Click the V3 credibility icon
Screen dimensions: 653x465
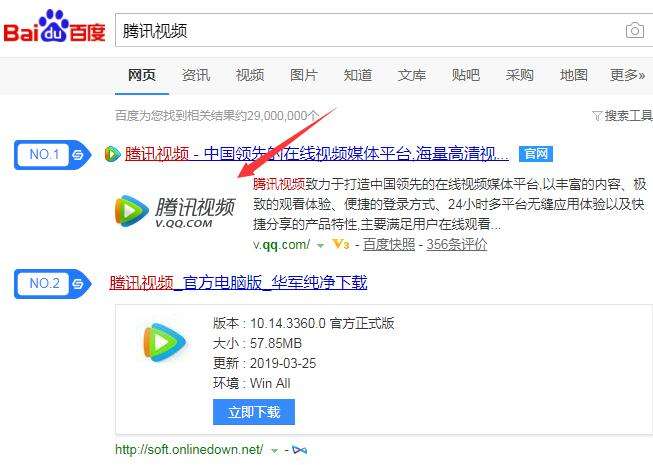(341, 244)
